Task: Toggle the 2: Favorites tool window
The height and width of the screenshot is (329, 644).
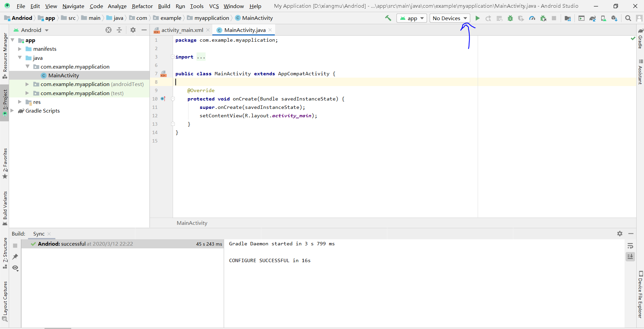Action: point(5,164)
